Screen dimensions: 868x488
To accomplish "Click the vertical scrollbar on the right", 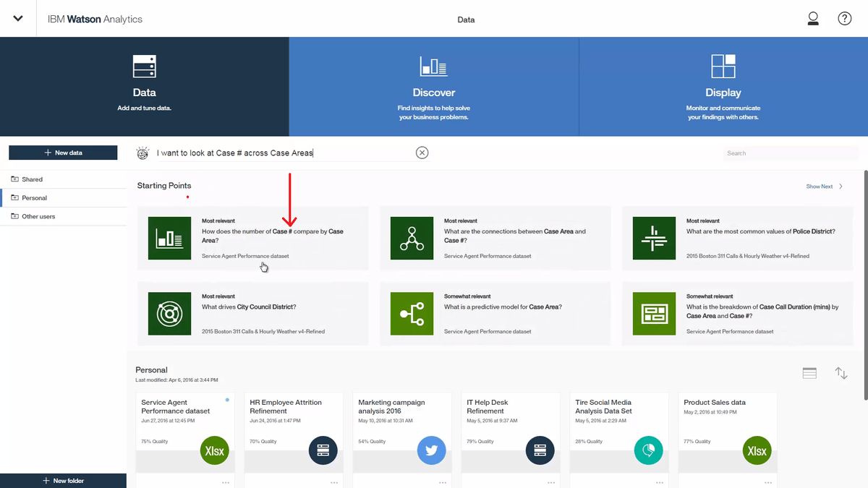I will (866, 285).
